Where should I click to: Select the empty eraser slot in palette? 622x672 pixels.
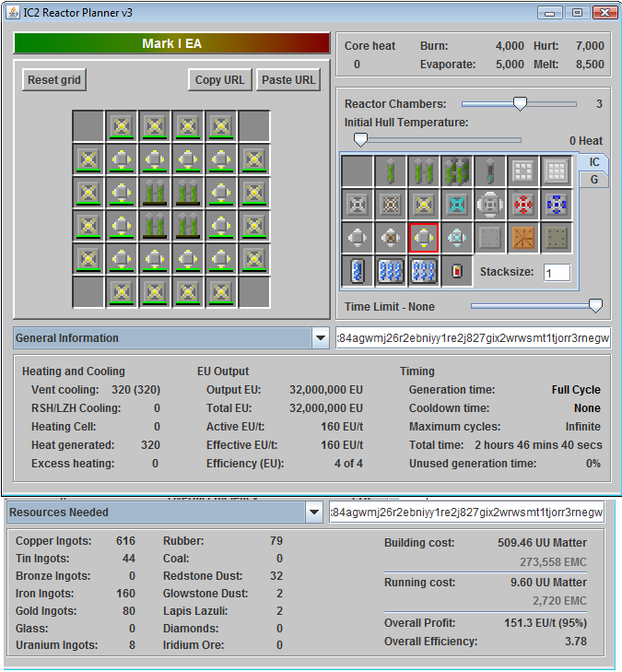[358, 171]
